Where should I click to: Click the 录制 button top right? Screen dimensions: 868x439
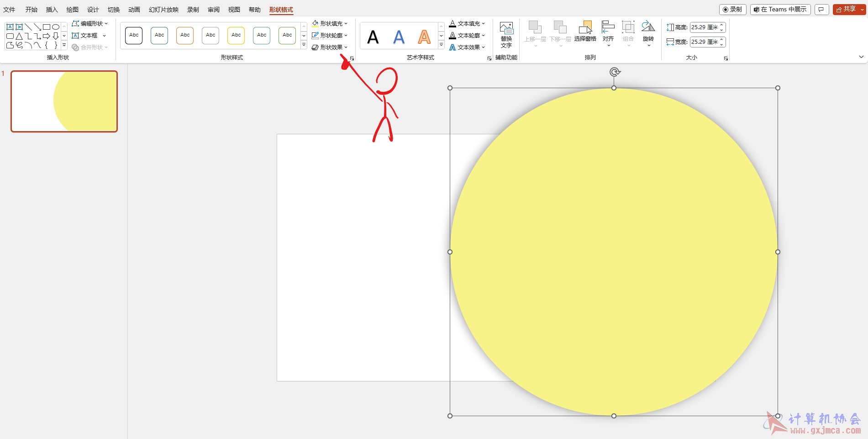click(733, 10)
